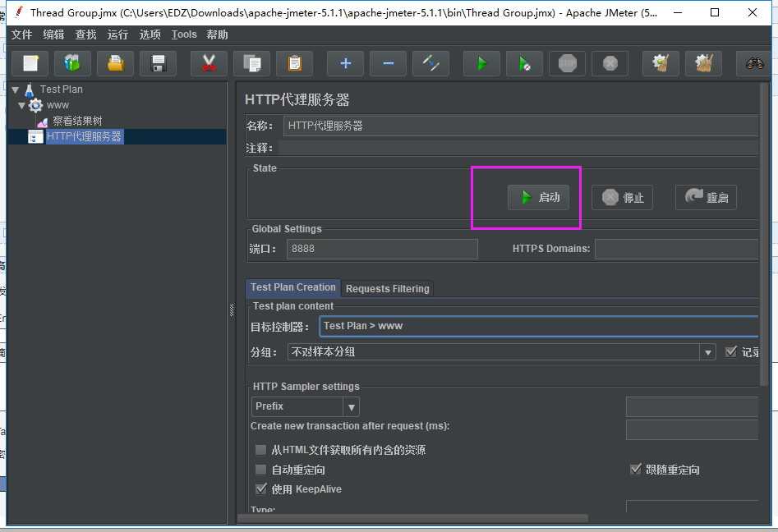Click the Test Plan flask icon
Image resolution: width=778 pixels, height=532 pixels.
[30, 89]
